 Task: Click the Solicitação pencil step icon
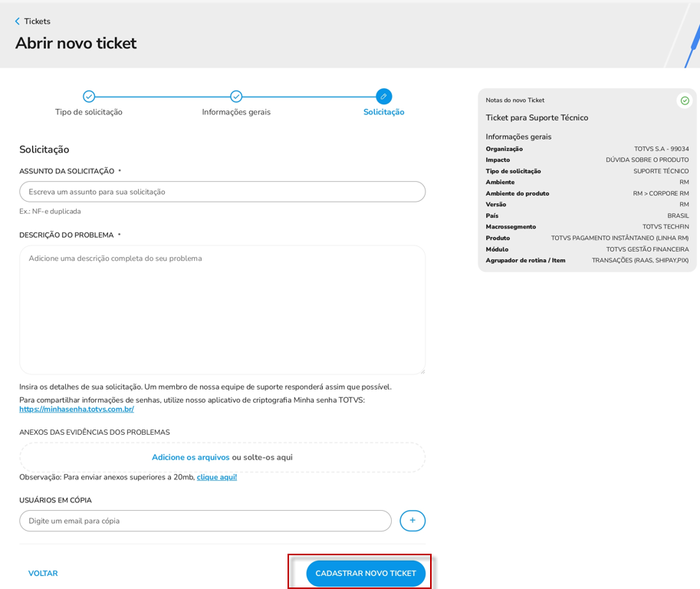coord(383,96)
